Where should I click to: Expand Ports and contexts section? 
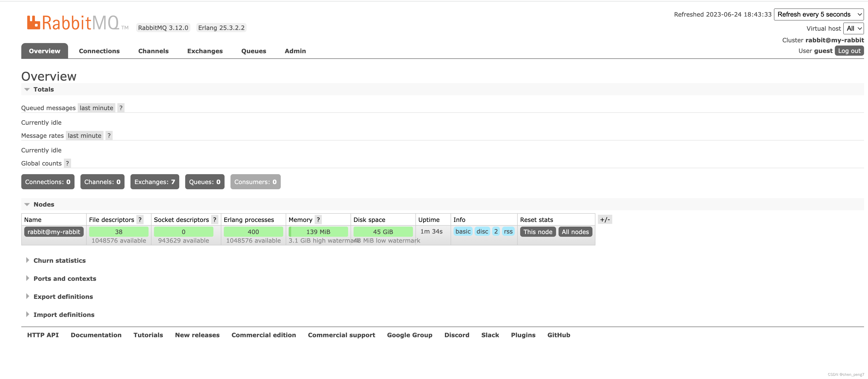pos(61,279)
